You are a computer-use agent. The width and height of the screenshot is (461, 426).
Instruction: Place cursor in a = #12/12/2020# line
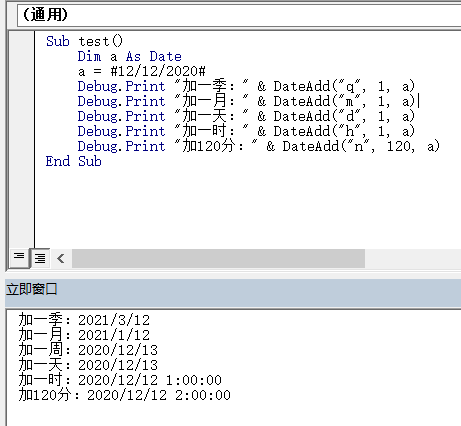(142, 71)
